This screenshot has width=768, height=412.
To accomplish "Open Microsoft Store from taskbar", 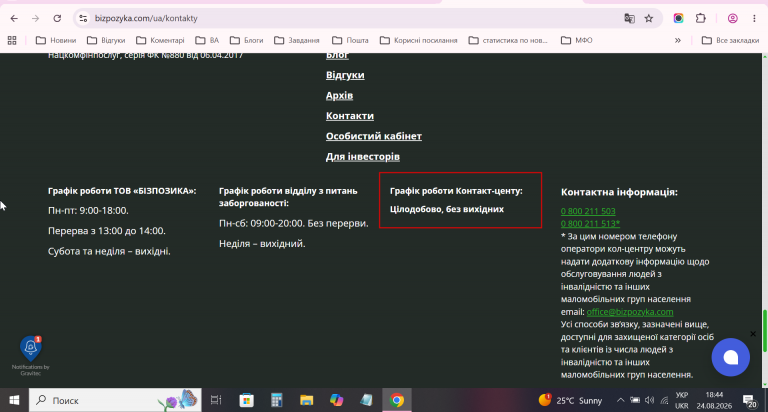I will tap(246, 400).
